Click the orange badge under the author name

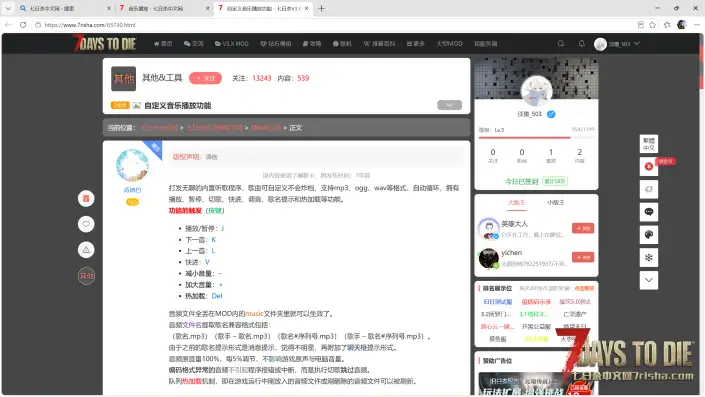[x=132, y=202]
